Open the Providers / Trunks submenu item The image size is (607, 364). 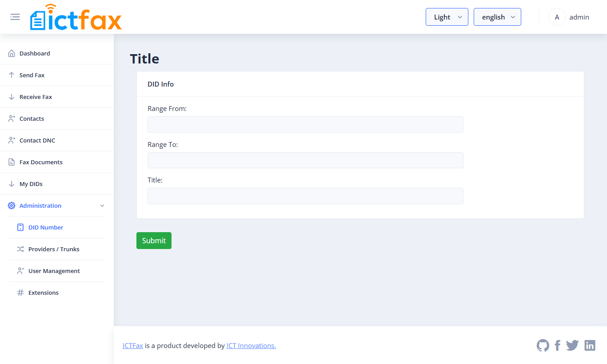point(57,249)
